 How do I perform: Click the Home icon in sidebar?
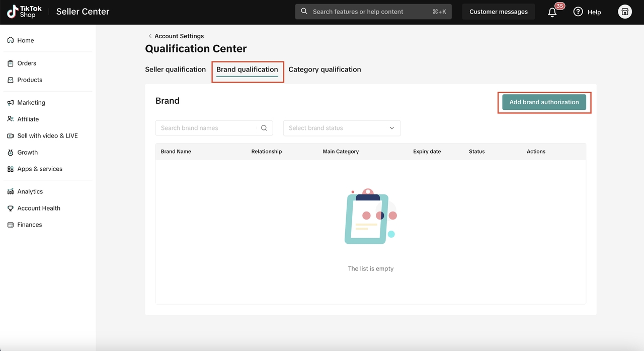pos(11,40)
